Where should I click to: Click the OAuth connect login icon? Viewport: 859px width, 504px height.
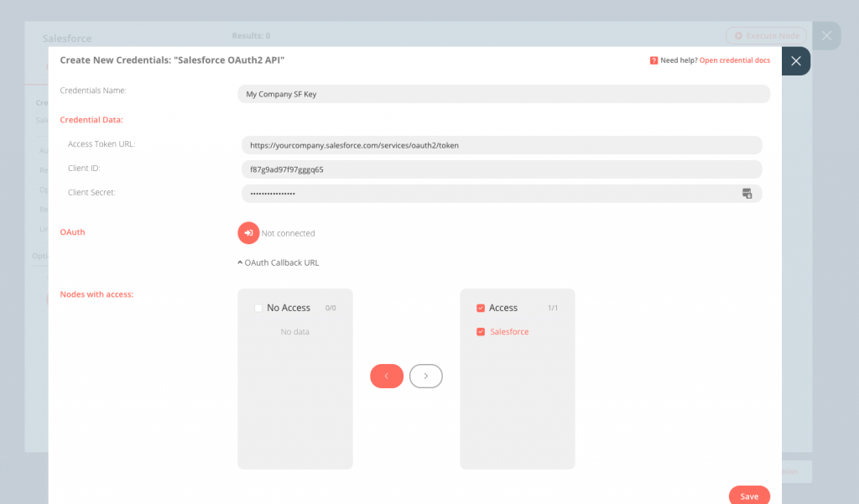tap(248, 233)
